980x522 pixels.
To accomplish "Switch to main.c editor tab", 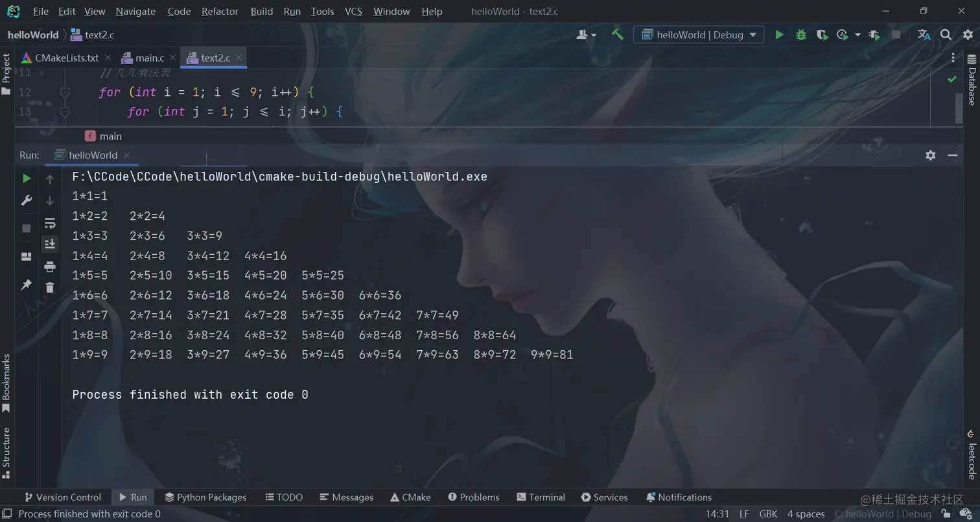I will tap(149, 58).
